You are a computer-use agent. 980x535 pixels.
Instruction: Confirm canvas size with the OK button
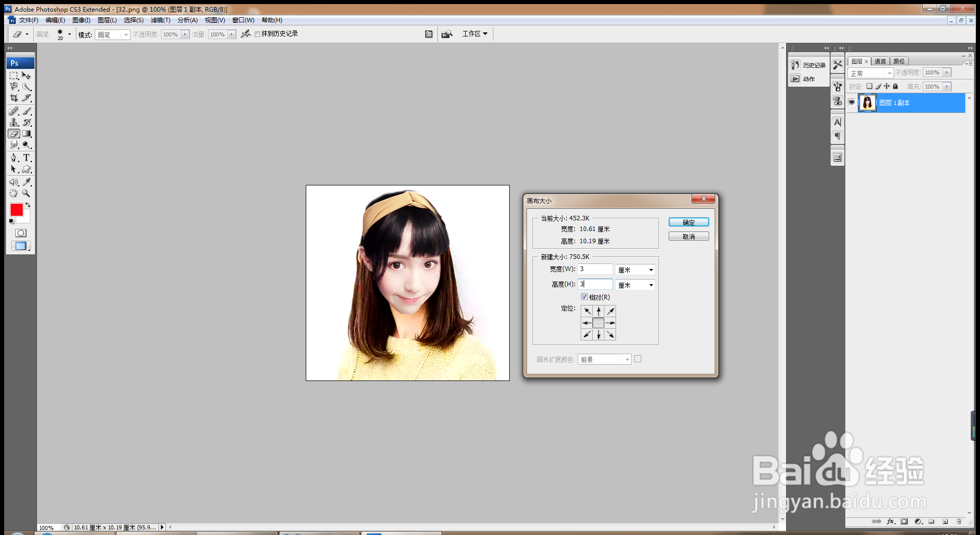click(x=688, y=222)
